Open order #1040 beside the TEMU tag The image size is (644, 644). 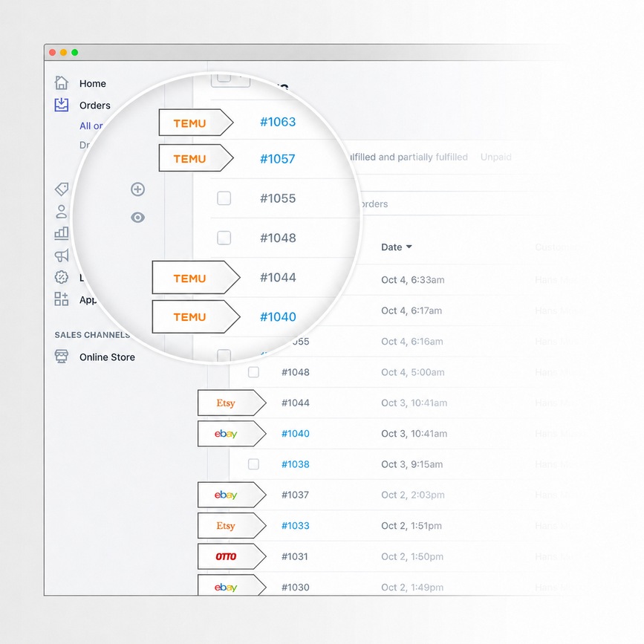(278, 316)
